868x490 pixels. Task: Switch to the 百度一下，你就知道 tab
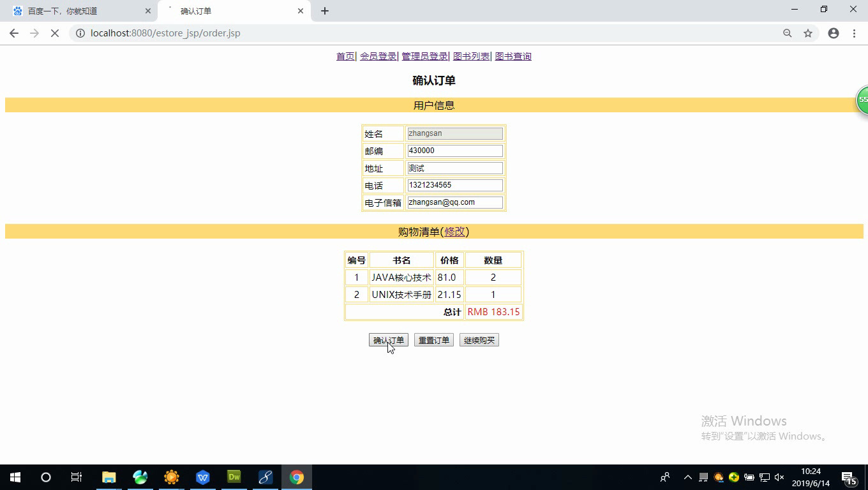(x=80, y=11)
